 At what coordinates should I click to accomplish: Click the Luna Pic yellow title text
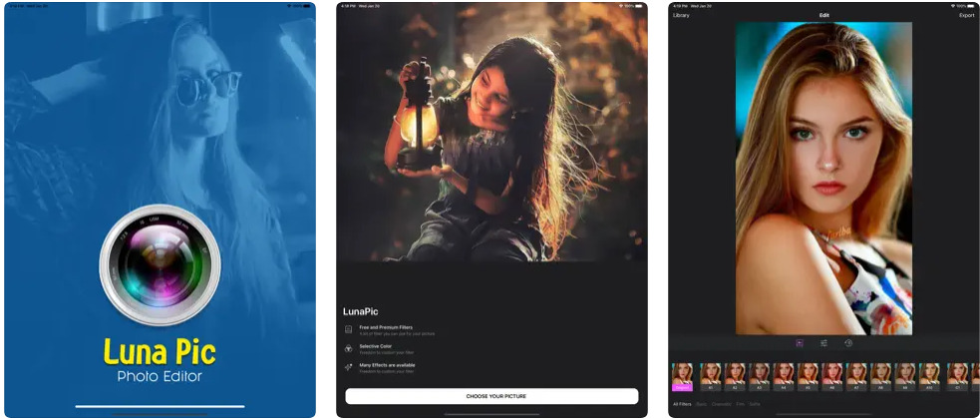tap(160, 351)
